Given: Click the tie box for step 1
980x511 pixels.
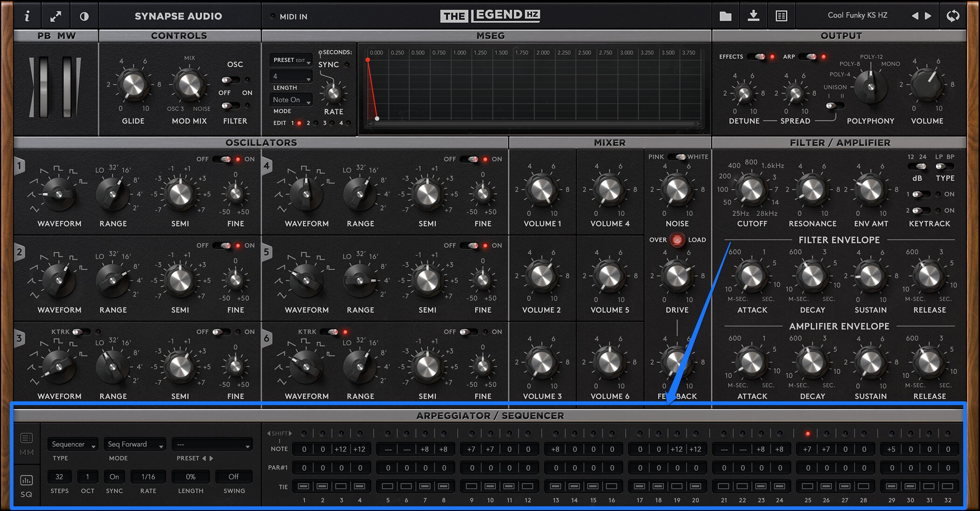Looking at the screenshot, I should pos(303,486).
